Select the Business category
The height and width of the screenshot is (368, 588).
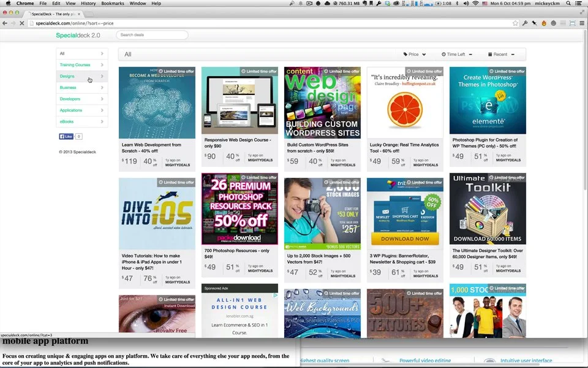pyautogui.click(x=81, y=88)
